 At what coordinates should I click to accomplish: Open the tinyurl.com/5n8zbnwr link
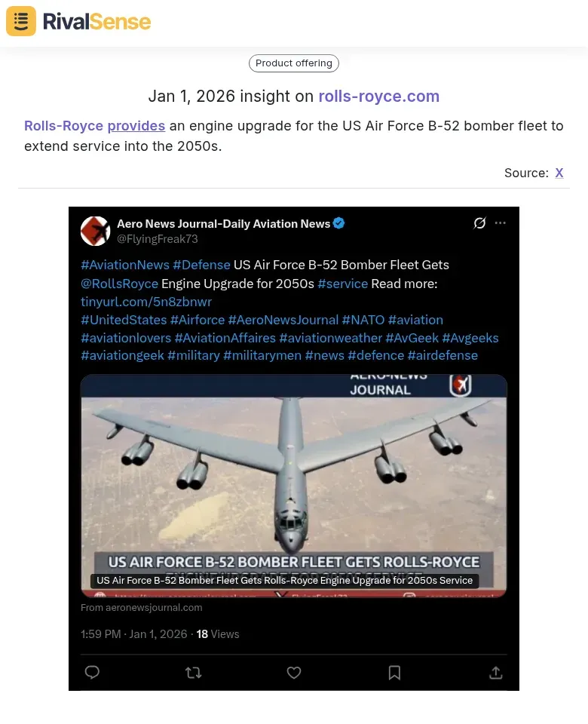146,302
